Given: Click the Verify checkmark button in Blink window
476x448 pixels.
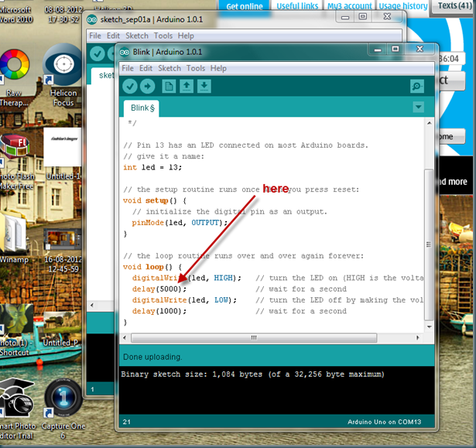Looking at the screenshot, I should 130,87.
